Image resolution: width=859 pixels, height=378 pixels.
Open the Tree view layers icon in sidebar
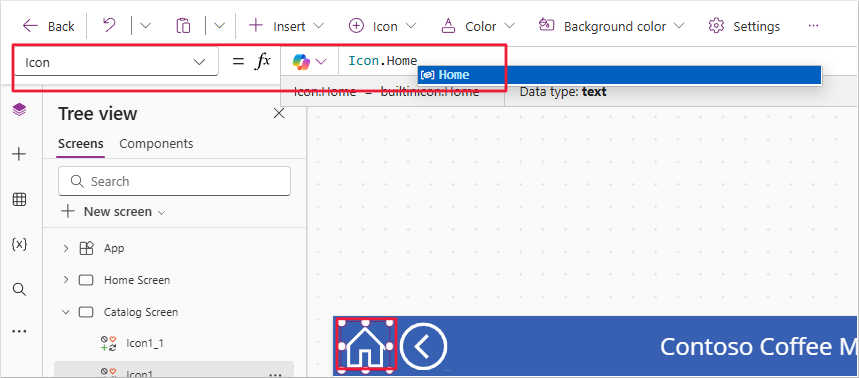(19, 110)
